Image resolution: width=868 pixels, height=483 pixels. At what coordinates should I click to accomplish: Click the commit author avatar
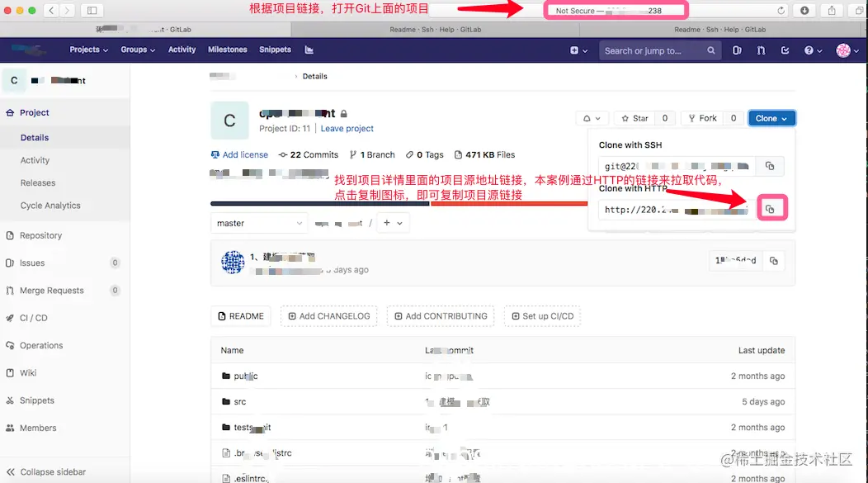click(233, 263)
